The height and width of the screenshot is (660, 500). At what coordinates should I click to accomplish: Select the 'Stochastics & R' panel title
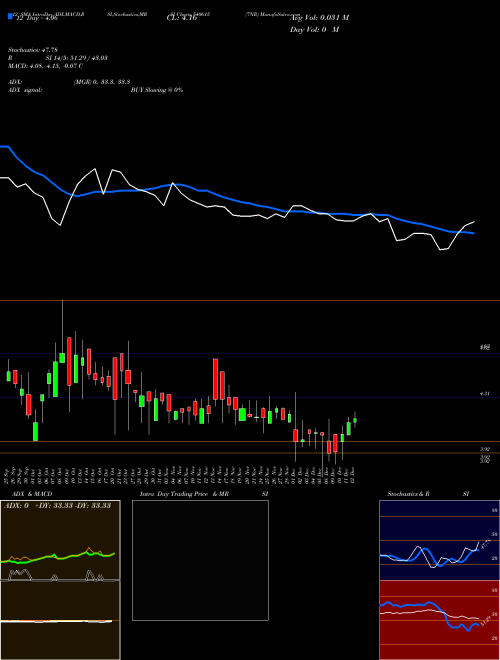pos(409,494)
